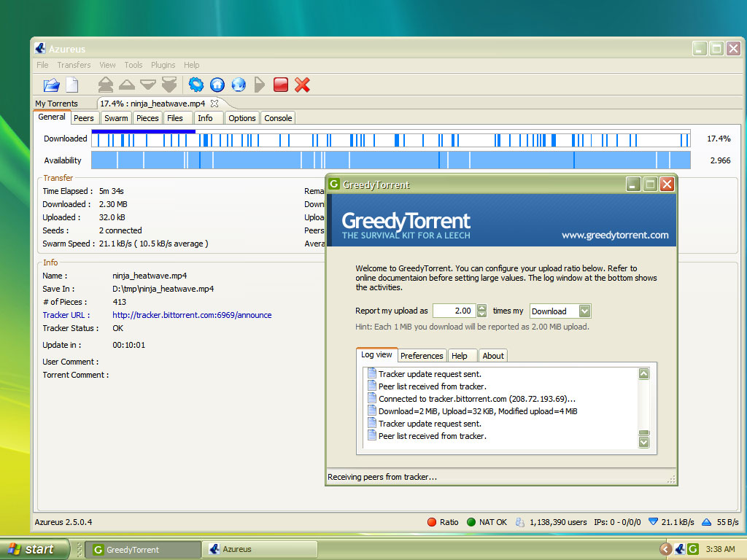This screenshot has height=560, width=747.
Task: Click the Tracker URL label
Action: pyautogui.click(x=66, y=315)
